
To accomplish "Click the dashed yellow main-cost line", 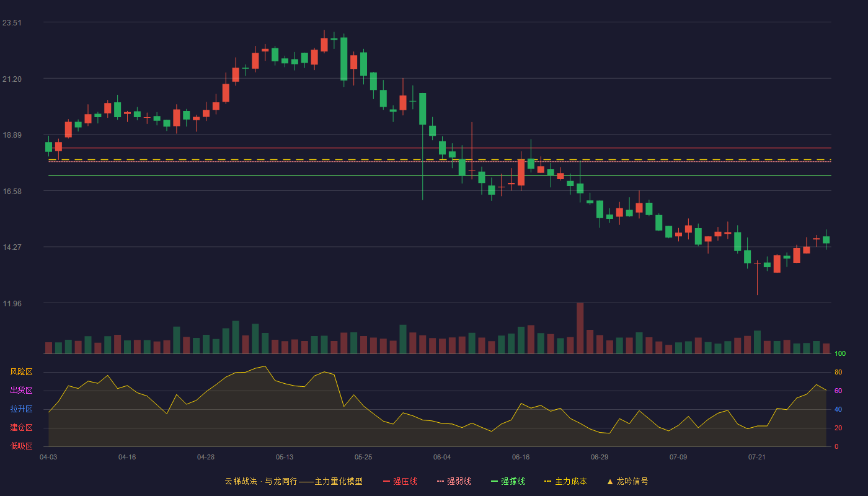I will click(x=440, y=159).
